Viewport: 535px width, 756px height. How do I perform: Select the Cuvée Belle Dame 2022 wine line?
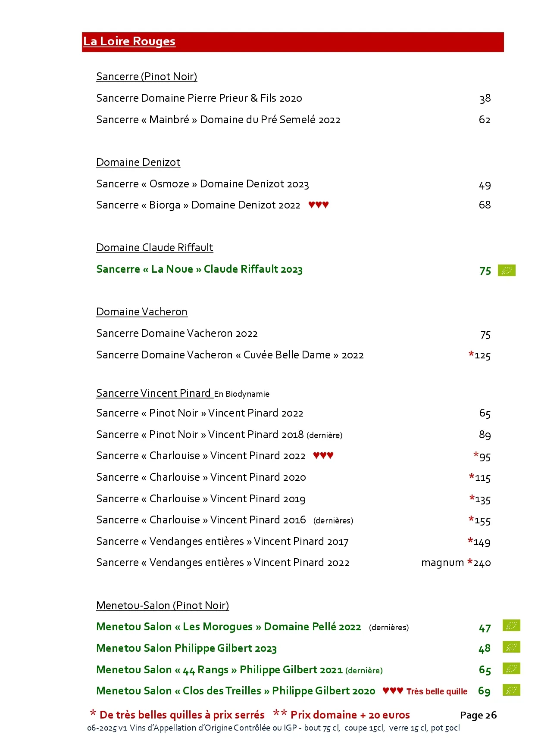[230, 355]
